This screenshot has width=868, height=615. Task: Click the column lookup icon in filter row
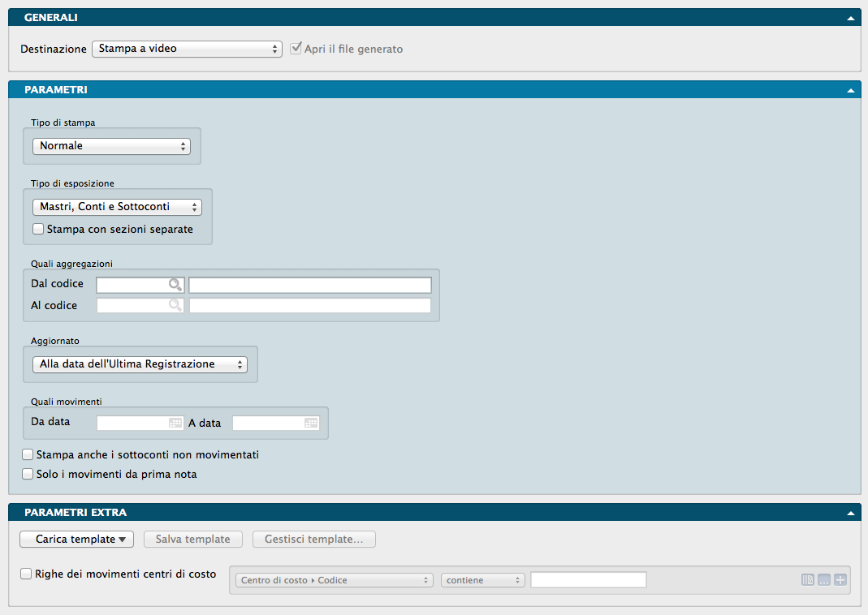tap(807, 580)
